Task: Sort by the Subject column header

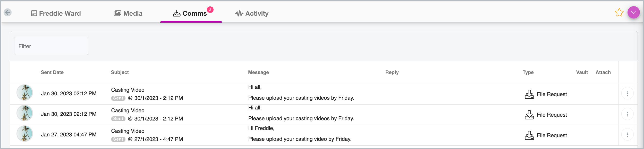Action: 120,72
